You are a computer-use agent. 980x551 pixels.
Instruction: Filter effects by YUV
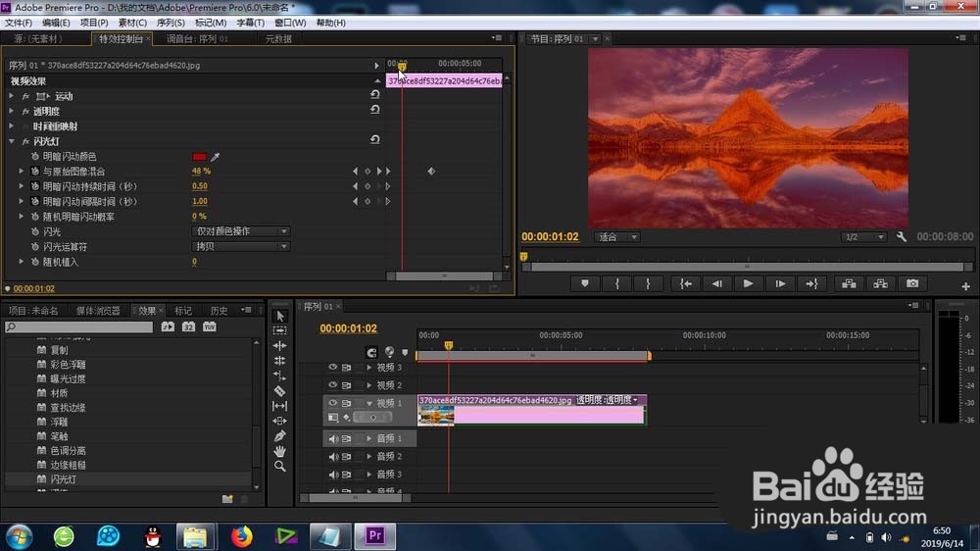pos(210,326)
